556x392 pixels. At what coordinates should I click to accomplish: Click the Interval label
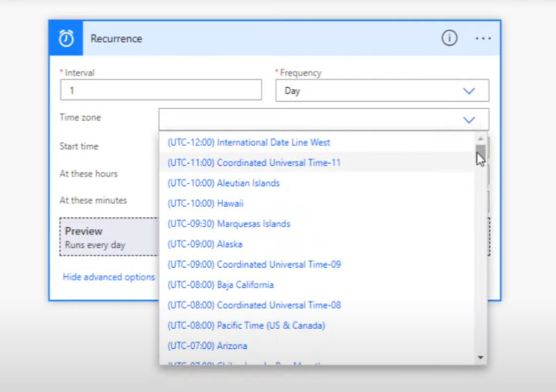79,73
